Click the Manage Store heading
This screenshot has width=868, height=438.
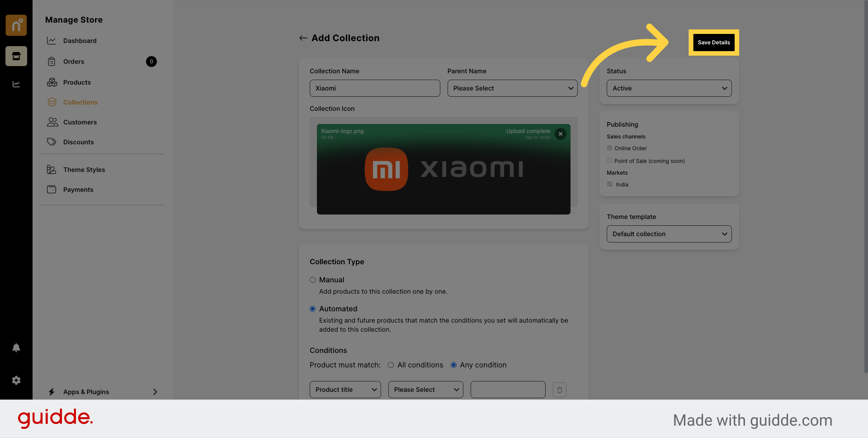[74, 20]
